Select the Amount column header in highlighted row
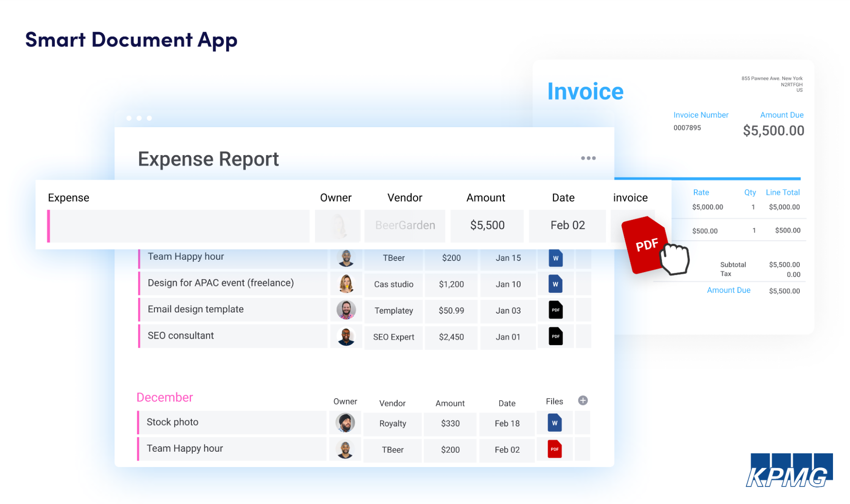 (486, 198)
